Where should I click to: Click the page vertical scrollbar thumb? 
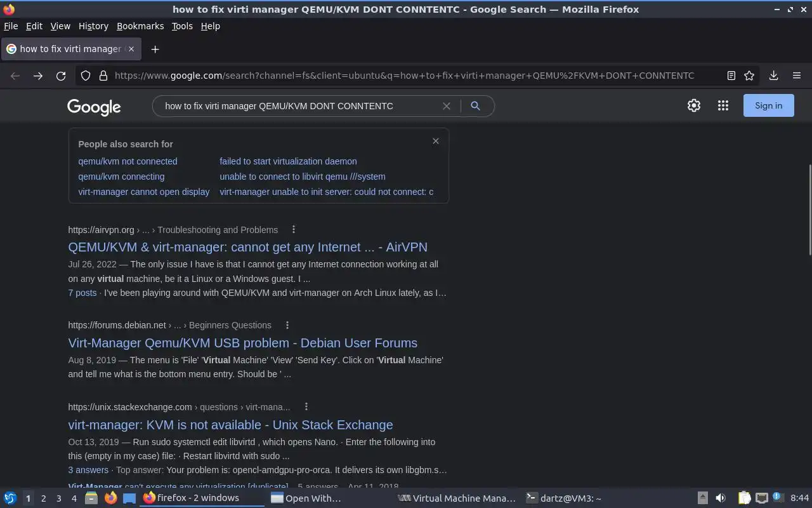(x=809, y=210)
